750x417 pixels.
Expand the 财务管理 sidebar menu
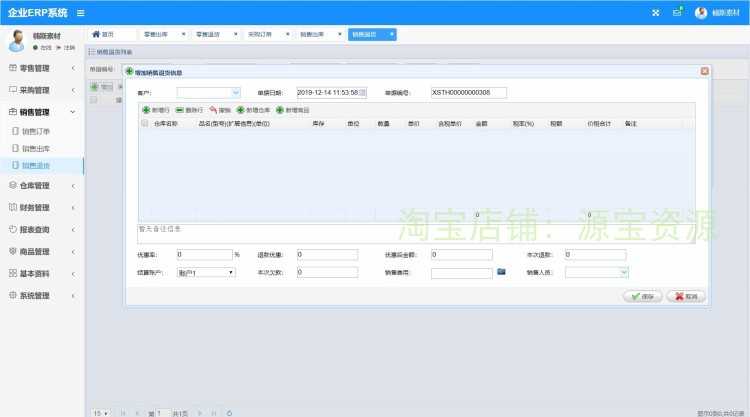[42, 208]
